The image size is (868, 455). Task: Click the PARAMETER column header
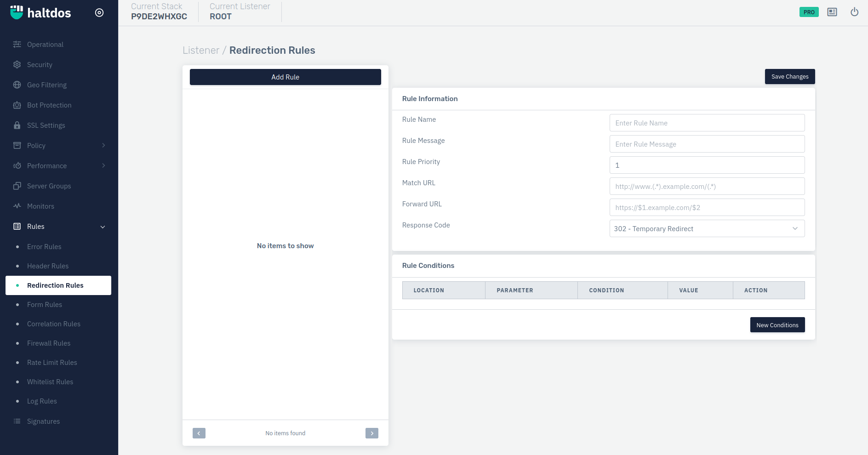pos(531,290)
